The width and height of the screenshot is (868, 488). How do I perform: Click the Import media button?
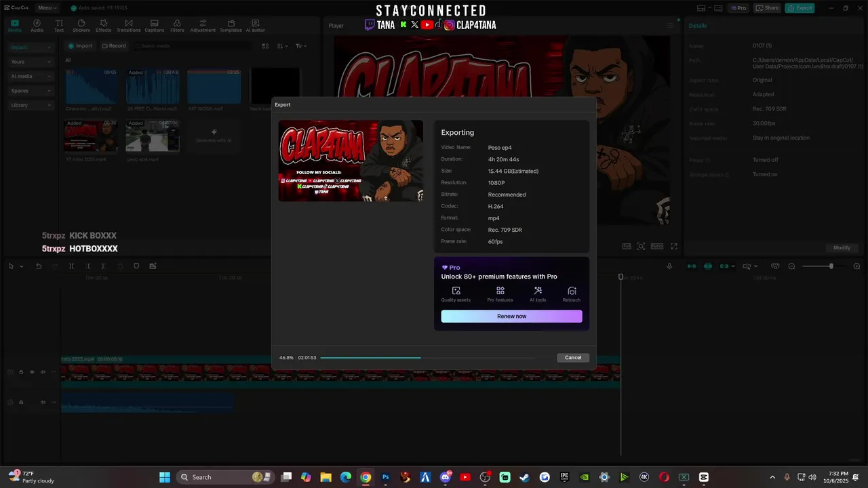(80, 46)
